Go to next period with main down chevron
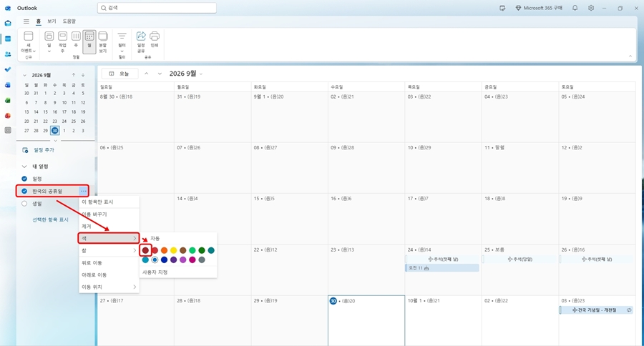Viewport: 644px width, 346px height. pyautogui.click(x=160, y=74)
